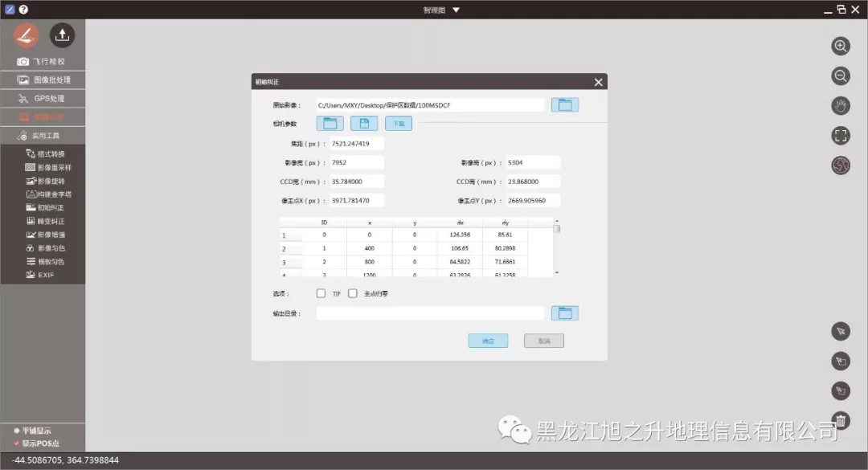Click the trash delete icon

(841, 420)
